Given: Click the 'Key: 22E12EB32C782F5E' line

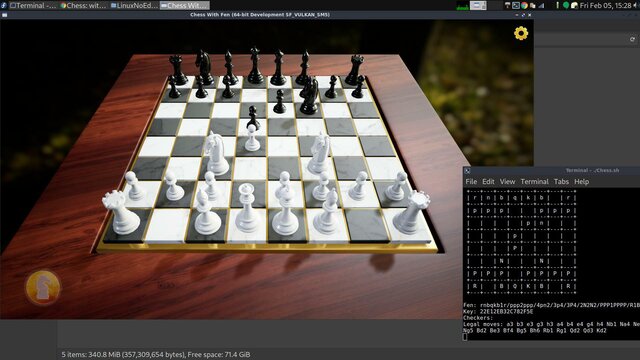Looking at the screenshot, I should tap(498, 311).
